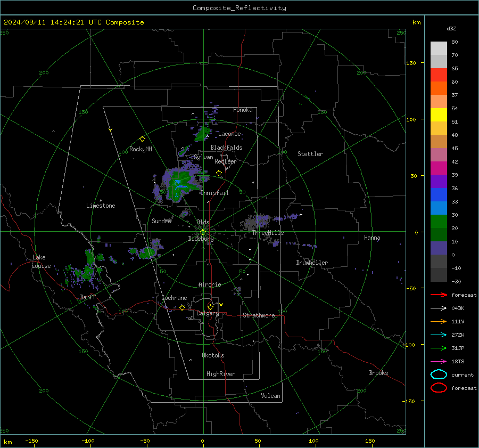Click the yellow diamond radar site at Didsbury
479x448 pixels.
203,232
